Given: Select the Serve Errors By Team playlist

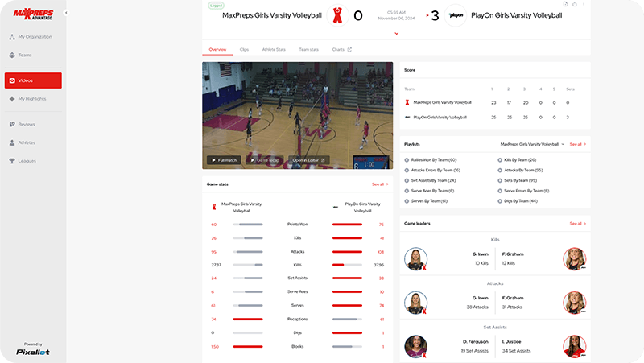Looking at the screenshot, I should pos(523,191).
